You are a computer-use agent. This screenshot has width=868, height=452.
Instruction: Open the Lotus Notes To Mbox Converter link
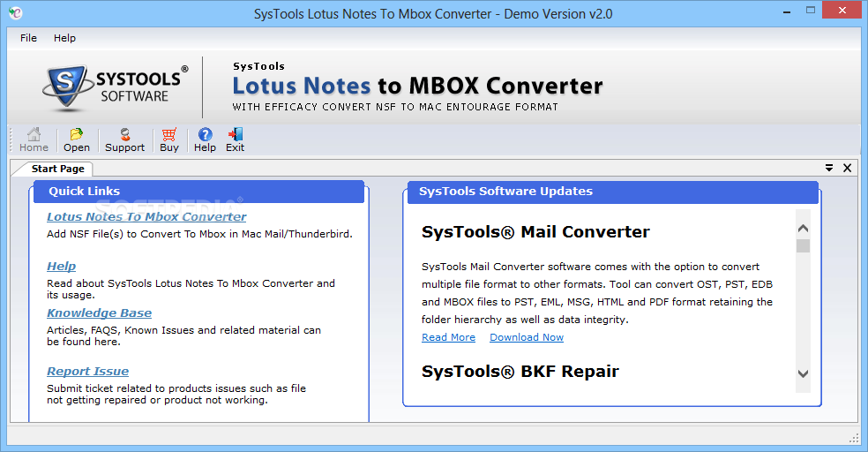(x=146, y=216)
